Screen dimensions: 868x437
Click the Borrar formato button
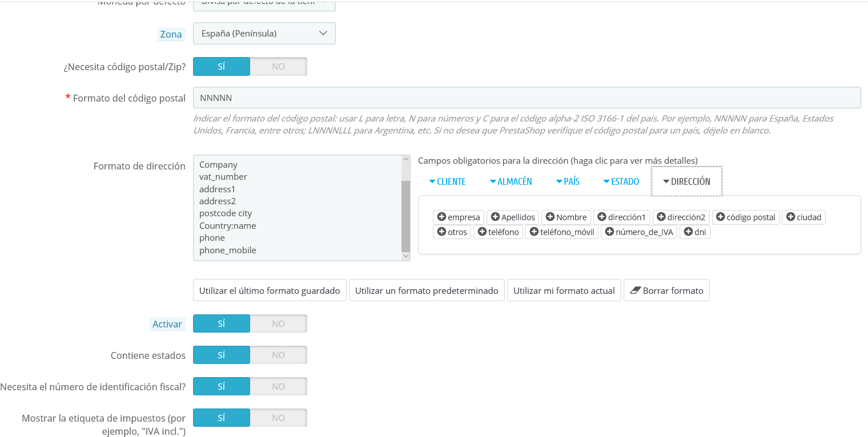click(666, 290)
